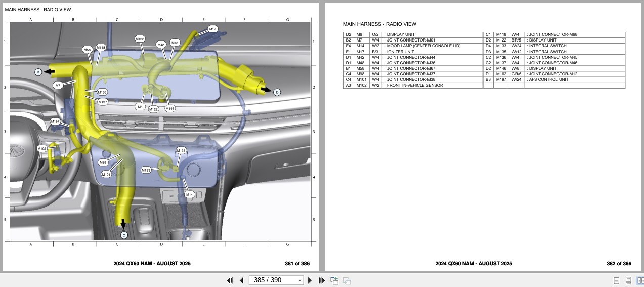Click connector label M137 in the diagram

tap(103, 102)
